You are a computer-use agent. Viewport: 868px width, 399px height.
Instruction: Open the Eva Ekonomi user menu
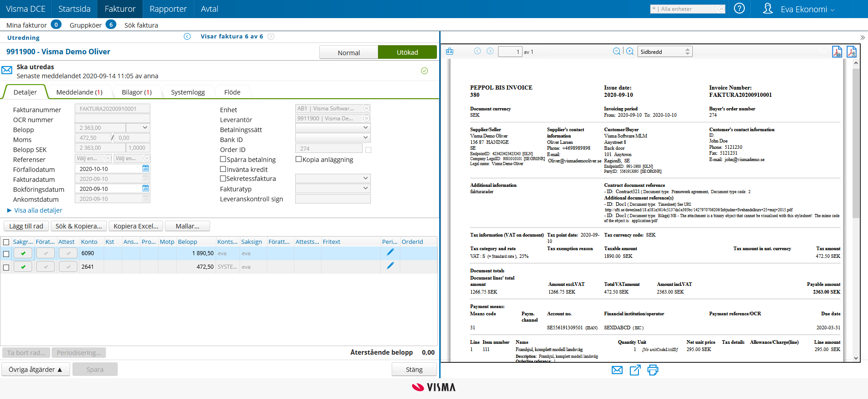[807, 9]
